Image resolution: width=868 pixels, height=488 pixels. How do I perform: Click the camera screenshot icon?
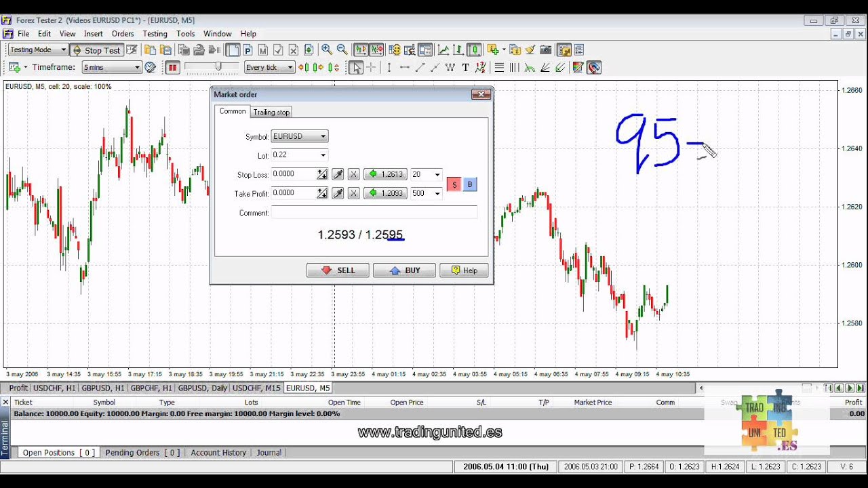[546, 49]
